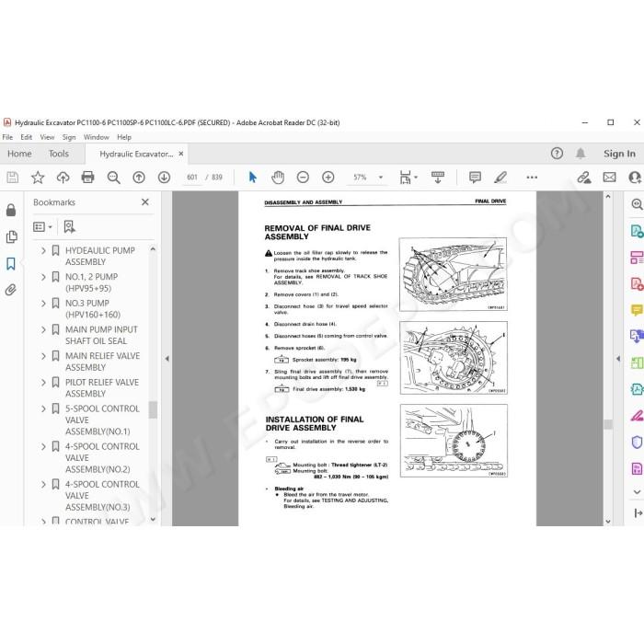The image size is (644, 644).
Task: Open fit page options tool
Action: [408, 178]
